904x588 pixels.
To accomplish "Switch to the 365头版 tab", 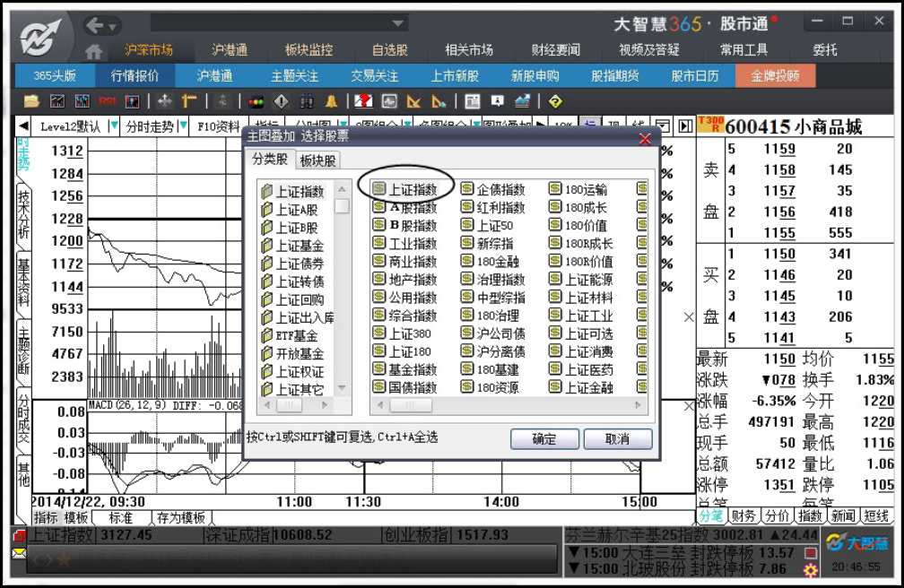I will click(55, 75).
